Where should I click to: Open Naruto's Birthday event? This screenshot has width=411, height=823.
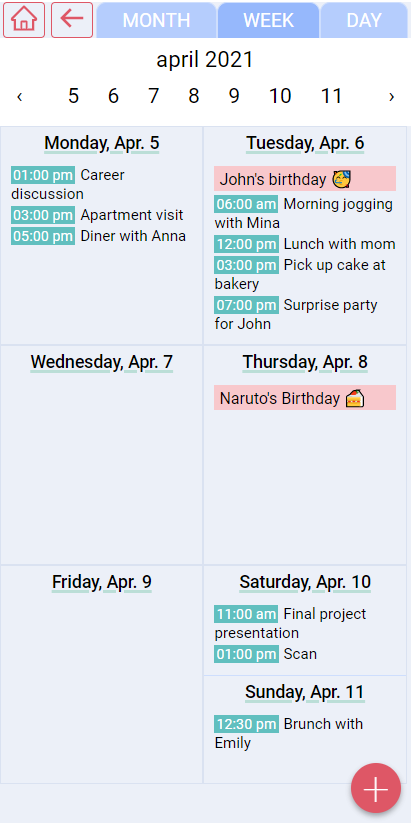[305, 398]
